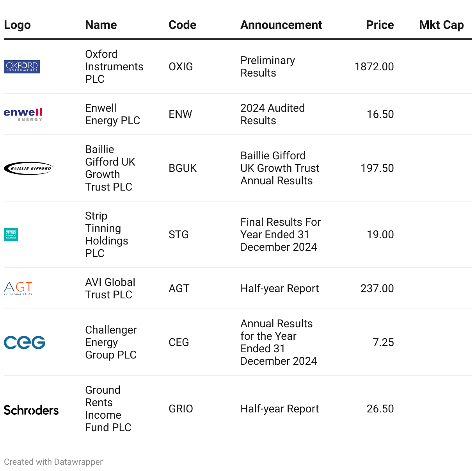
Task: Click the Code column header
Action: [x=182, y=25]
